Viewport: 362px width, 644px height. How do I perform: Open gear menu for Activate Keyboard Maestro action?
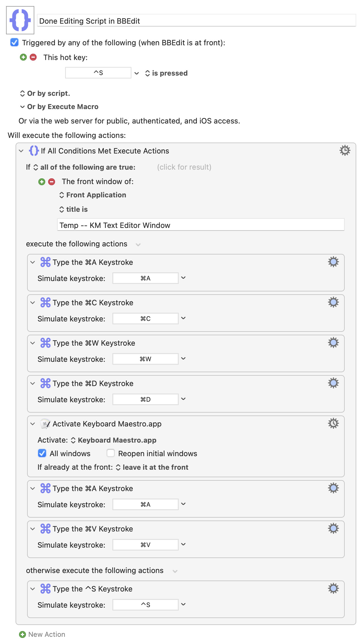click(x=333, y=424)
